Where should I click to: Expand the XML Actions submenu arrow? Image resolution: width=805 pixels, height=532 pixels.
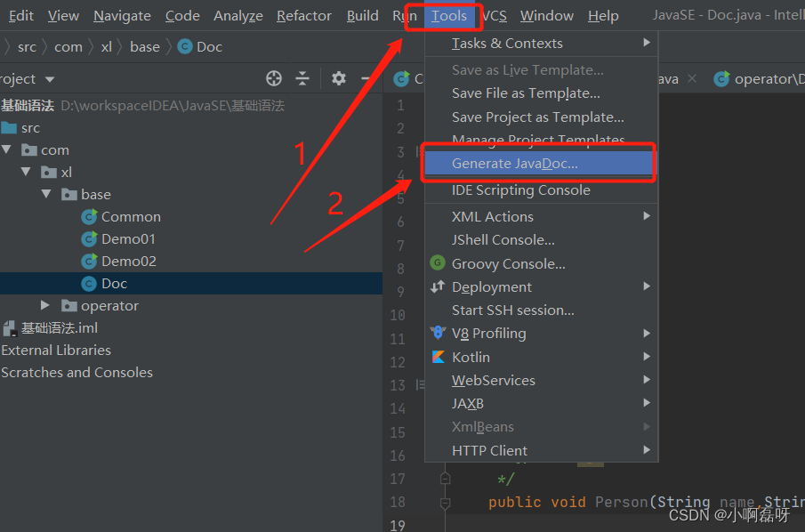(x=647, y=216)
